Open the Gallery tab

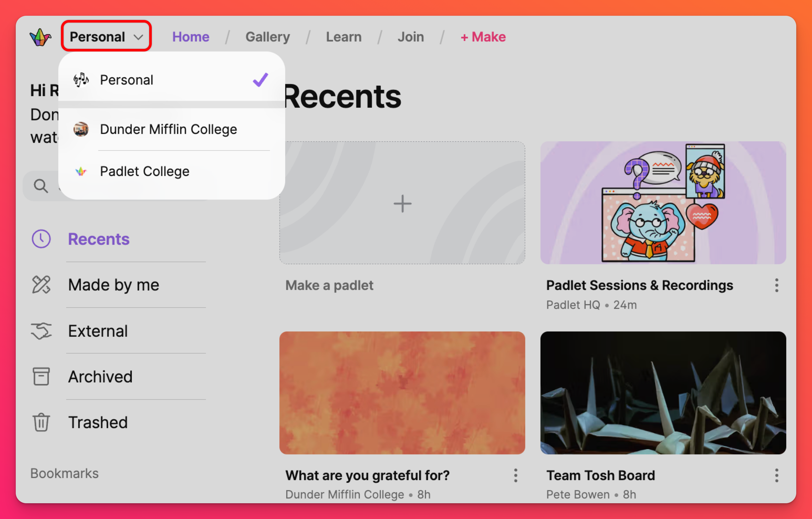pyautogui.click(x=267, y=37)
